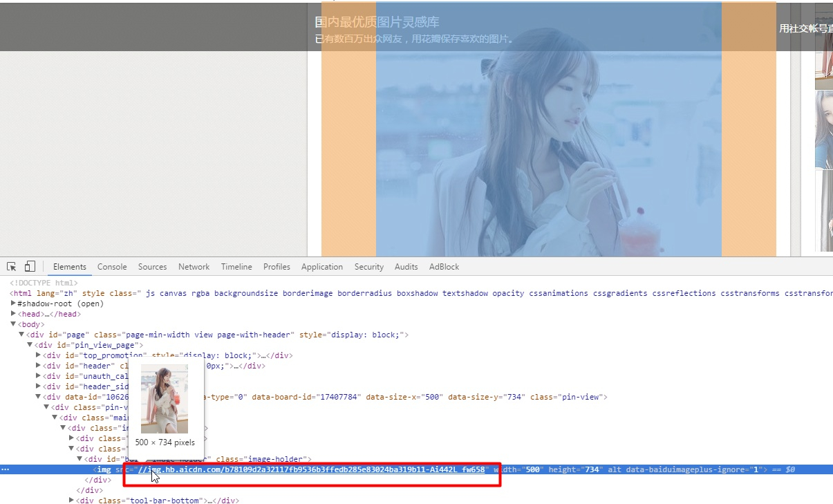Open the Network panel tab
Screen dimensions: 833x504
(x=194, y=267)
